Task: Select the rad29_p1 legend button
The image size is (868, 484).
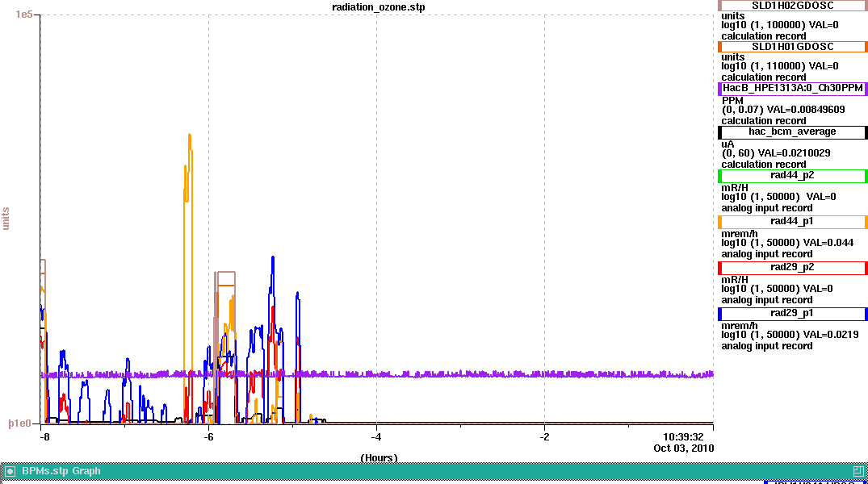Action: click(793, 314)
